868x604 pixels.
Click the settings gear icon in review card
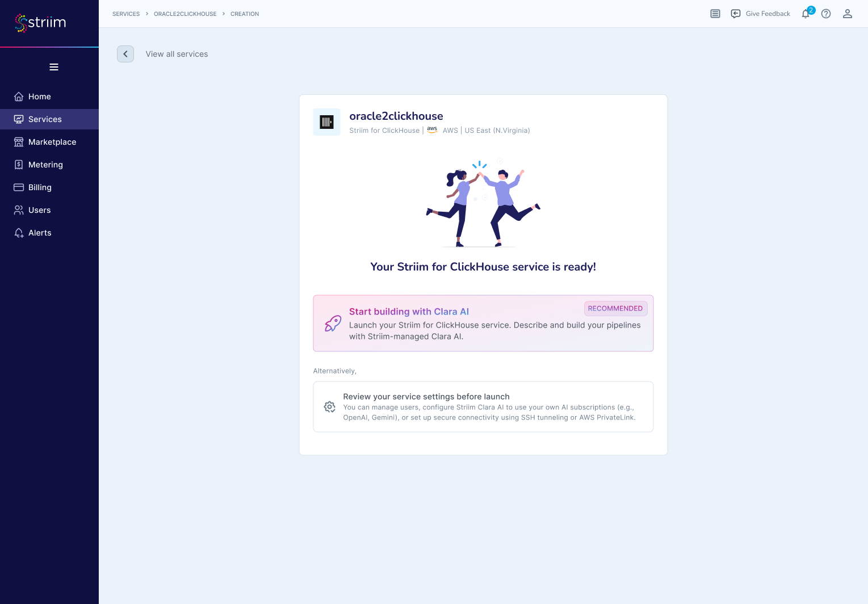[x=330, y=407]
